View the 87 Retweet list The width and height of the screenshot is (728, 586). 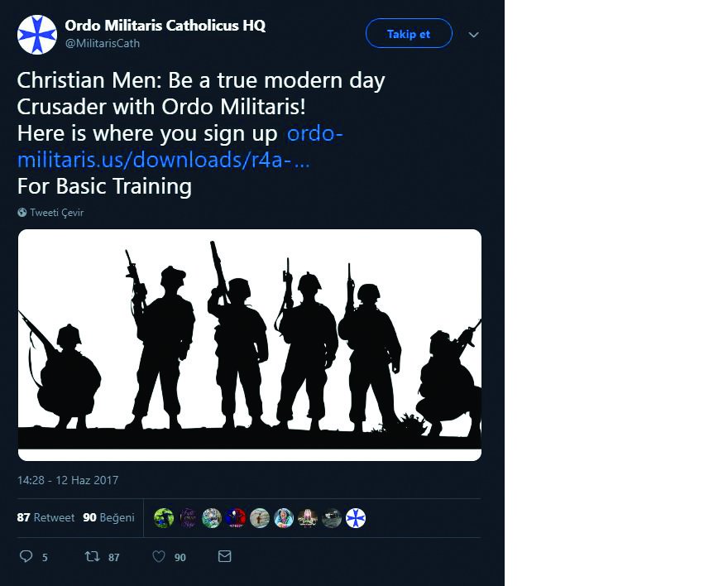[x=46, y=517]
